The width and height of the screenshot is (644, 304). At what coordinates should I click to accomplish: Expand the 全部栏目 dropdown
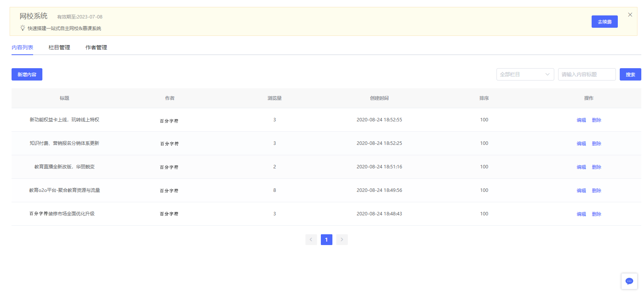pos(525,74)
